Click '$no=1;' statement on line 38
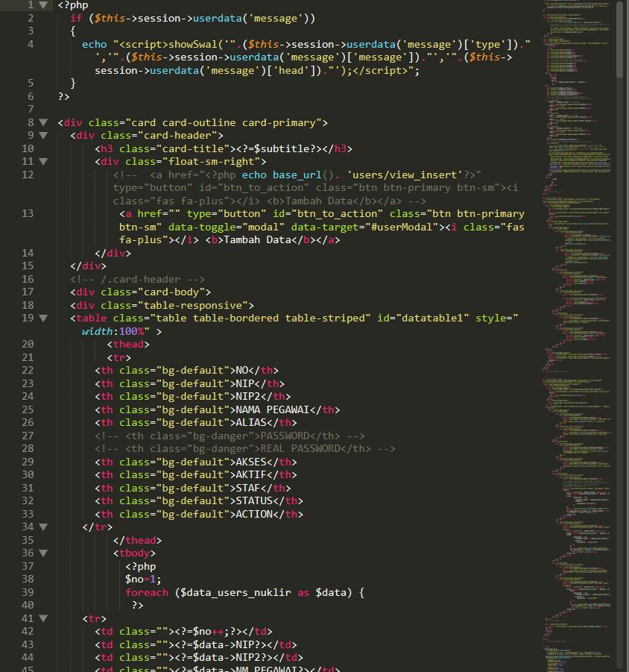This screenshot has width=629, height=672. [x=143, y=580]
